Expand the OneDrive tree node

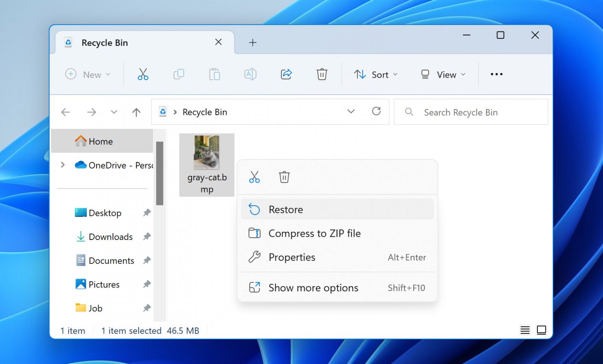click(63, 165)
